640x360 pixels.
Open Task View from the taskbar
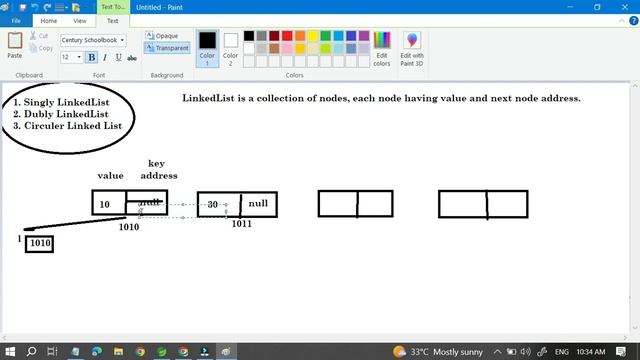(52, 351)
